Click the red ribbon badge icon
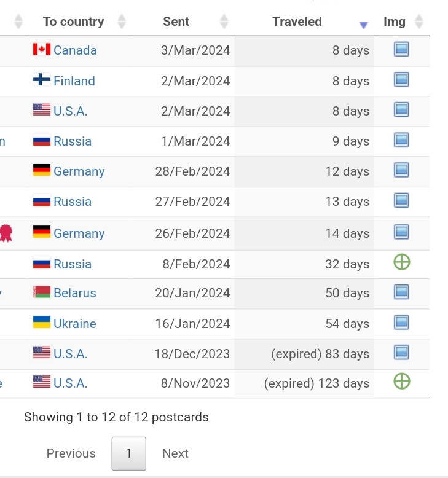This screenshot has height=478, width=448. click(x=6, y=233)
